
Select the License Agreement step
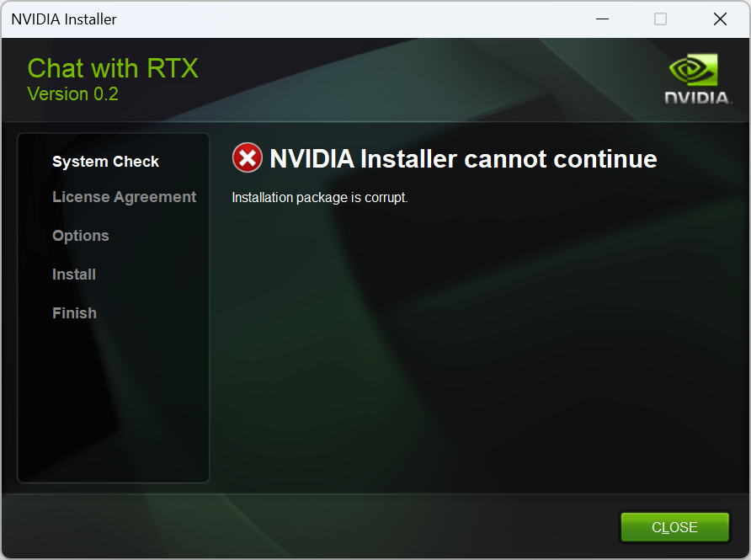point(124,197)
